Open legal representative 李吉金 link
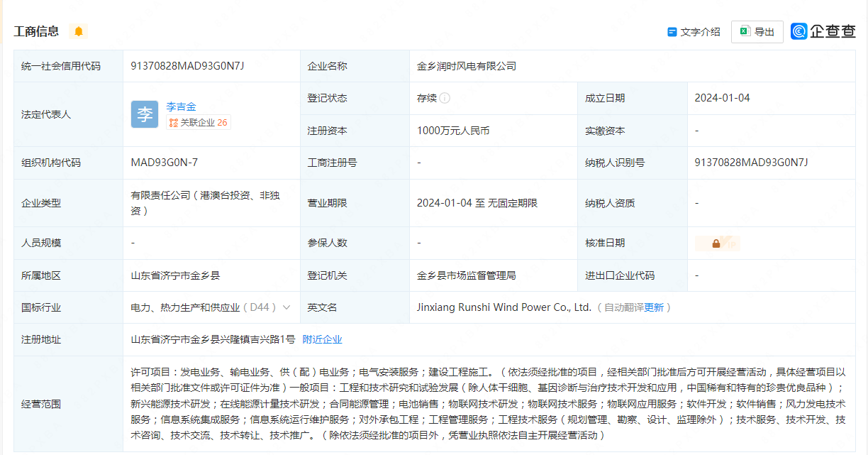The height and width of the screenshot is (455, 868). (x=181, y=106)
